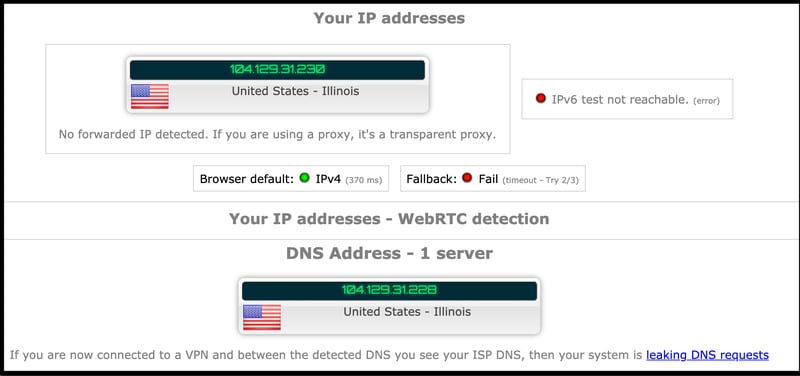Click the WebRTC detection section heading

[389, 219]
